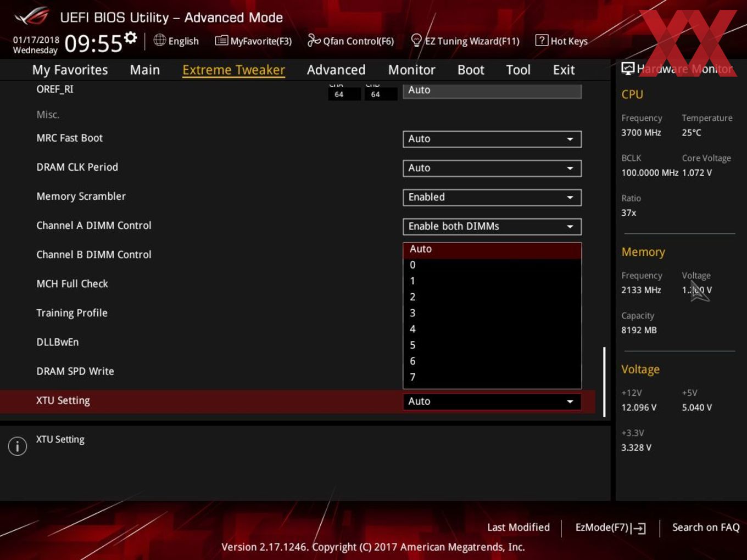747x560 pixels.
Task: Open Search on FAQ
Action: coord(706,527)
